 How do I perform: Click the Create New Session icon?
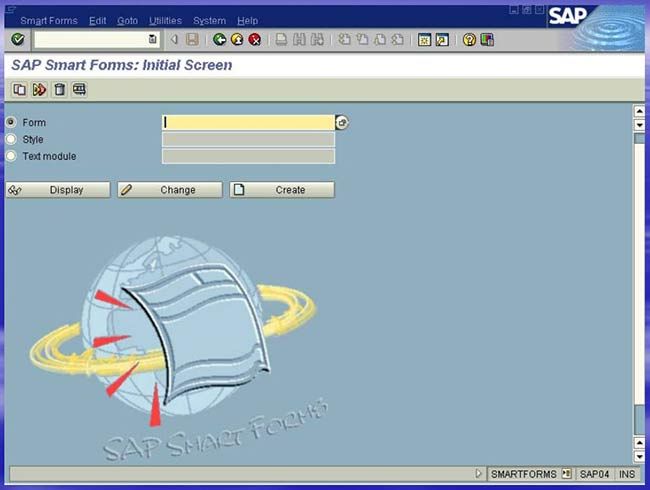[424, 39]
